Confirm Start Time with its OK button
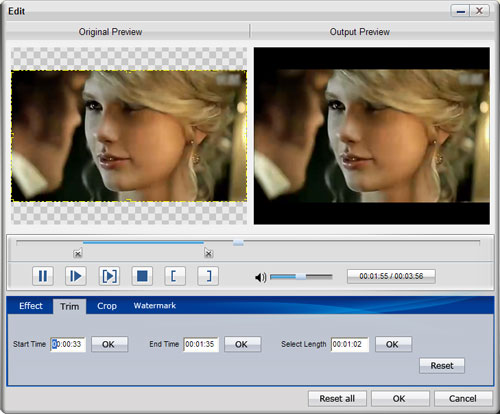Viewport: 500px width, 414px height. click(x=109, y=344)
